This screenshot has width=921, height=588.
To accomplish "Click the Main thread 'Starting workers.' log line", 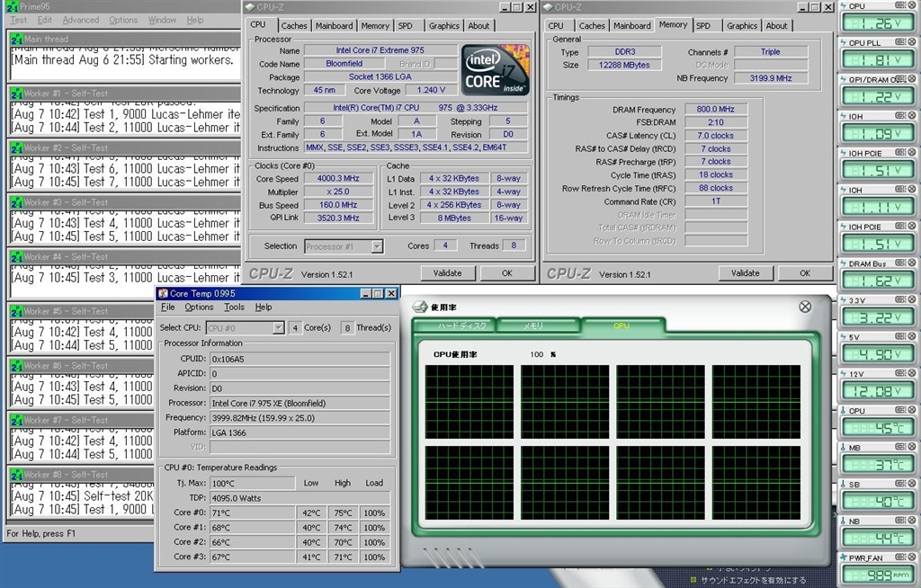I will (122, 60).
